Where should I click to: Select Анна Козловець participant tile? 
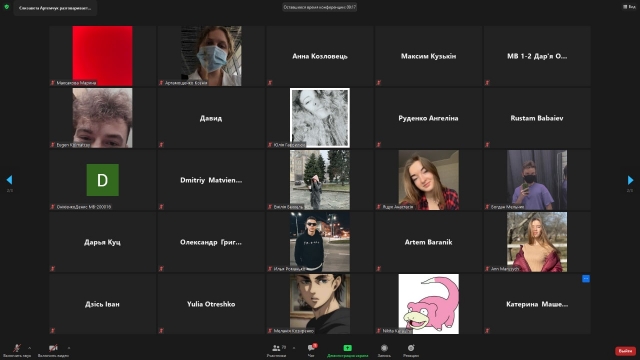pyautogui.click(x=320, y=56)
